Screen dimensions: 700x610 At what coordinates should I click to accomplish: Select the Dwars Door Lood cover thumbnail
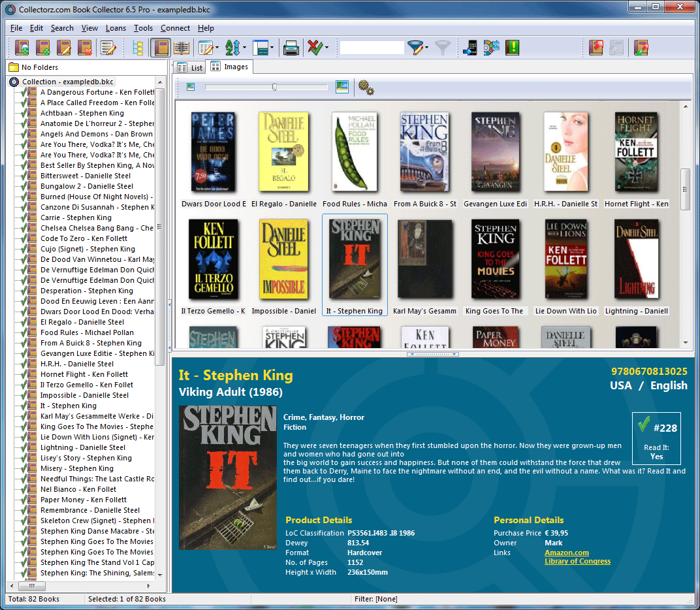(214, 152)
